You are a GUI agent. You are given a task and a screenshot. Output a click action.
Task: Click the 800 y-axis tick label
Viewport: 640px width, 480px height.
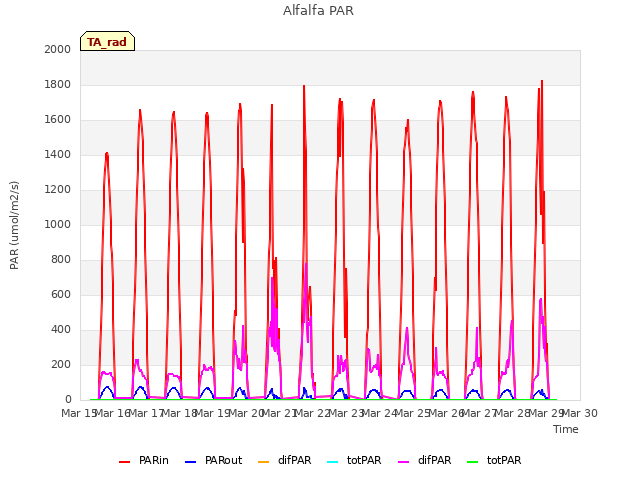pos(61,260)
